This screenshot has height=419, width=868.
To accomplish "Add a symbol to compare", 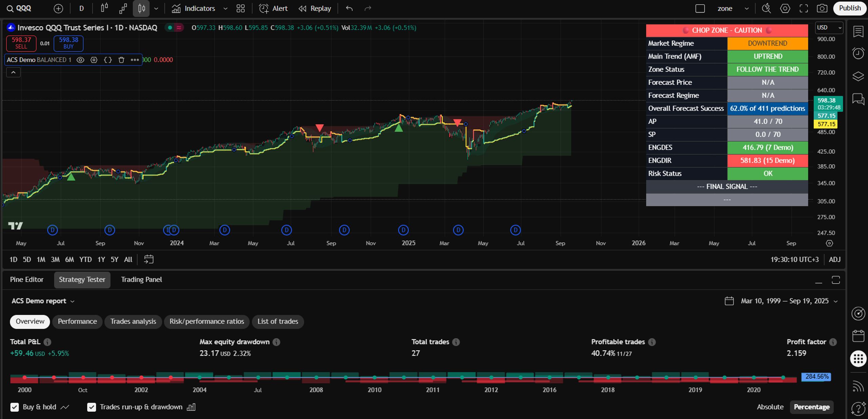I will coord(58,8).
